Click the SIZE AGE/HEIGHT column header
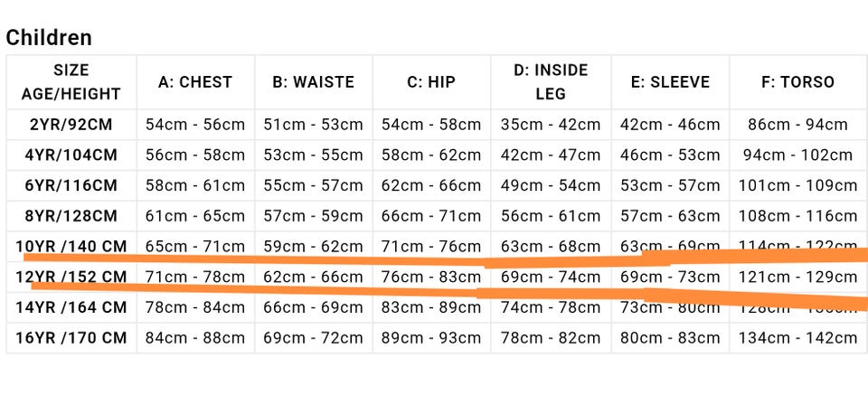Viewport: 868px width, 395px height. (x=71, y=81)
